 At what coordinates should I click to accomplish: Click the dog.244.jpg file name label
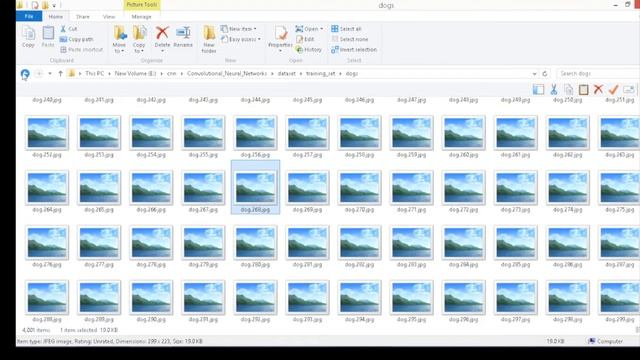(255, 100)
